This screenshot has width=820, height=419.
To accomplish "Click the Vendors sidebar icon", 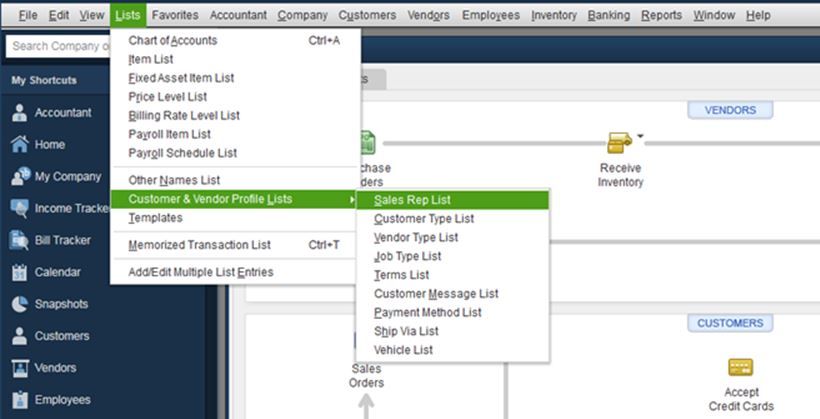I will 20,368.
